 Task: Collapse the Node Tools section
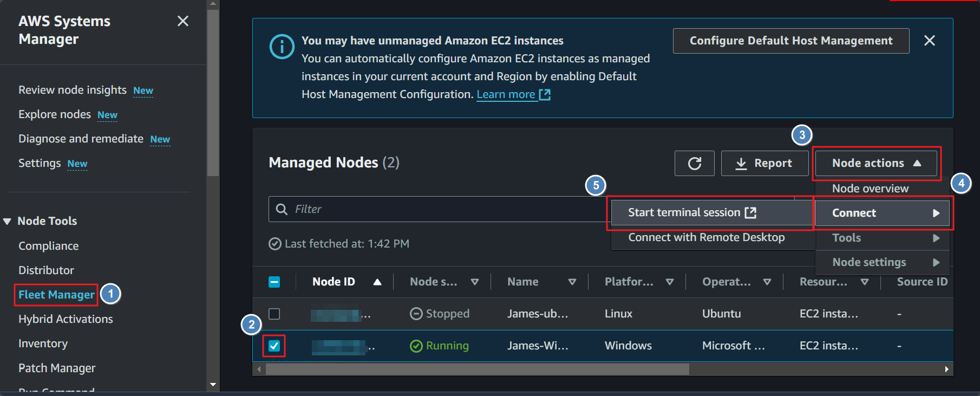[x=8, y=221]
